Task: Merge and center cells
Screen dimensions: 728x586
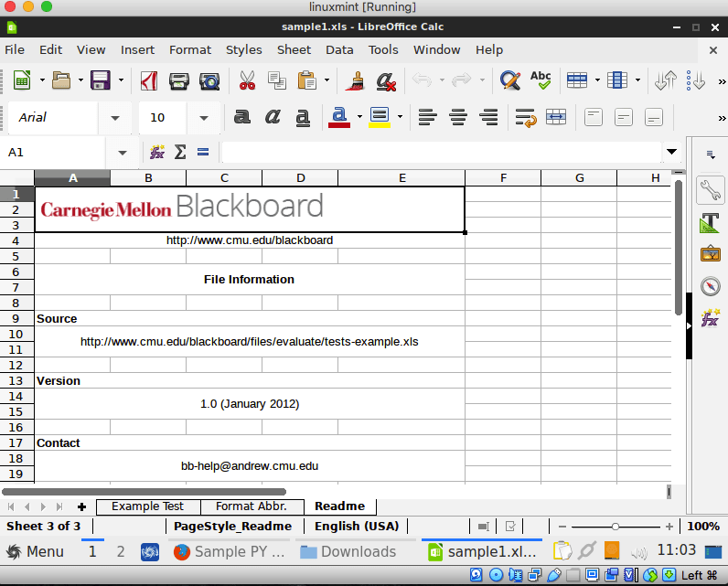Action: pyautogui.click(x=556, y=117)
